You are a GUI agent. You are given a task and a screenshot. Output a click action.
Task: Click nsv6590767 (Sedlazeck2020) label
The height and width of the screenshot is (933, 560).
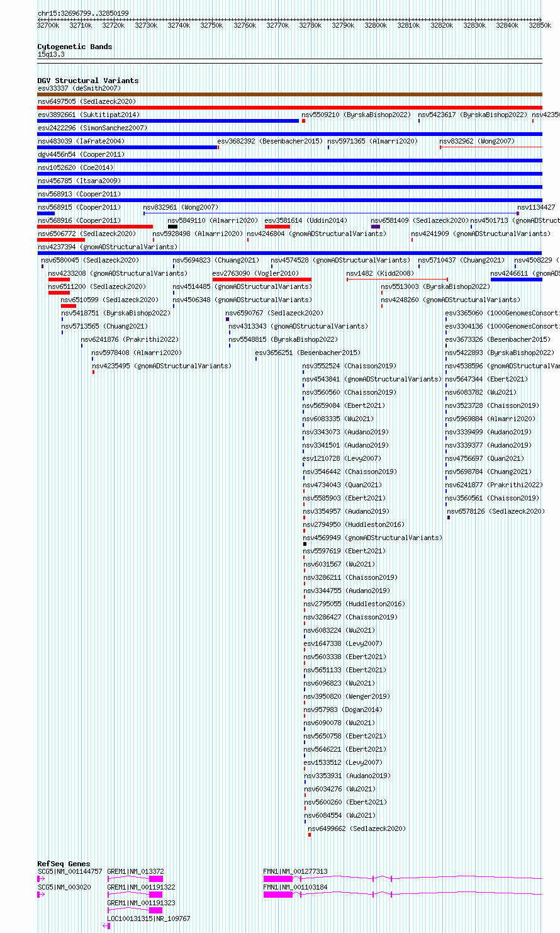[x=274, y=313]
